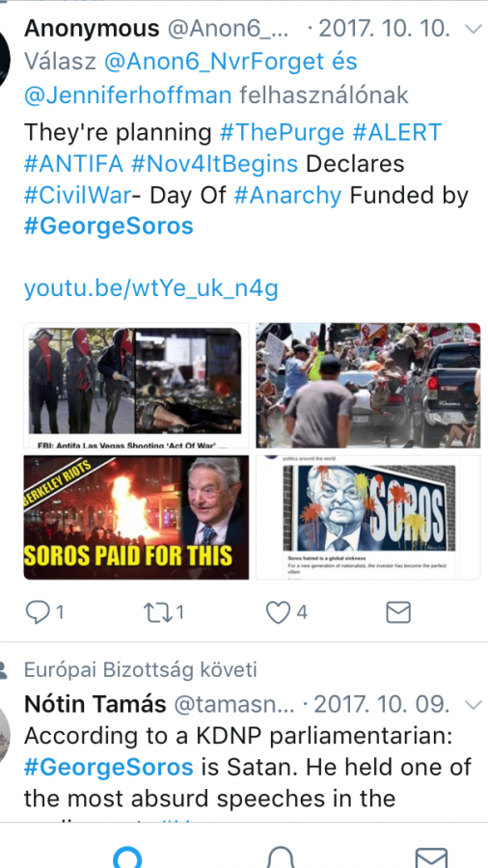View the Berkeley Riots 'Soros paid for this' image

coord(136,517)
